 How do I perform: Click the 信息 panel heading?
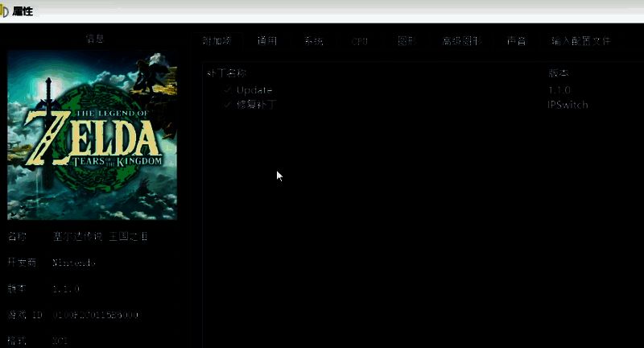click(x=95, y=39)
